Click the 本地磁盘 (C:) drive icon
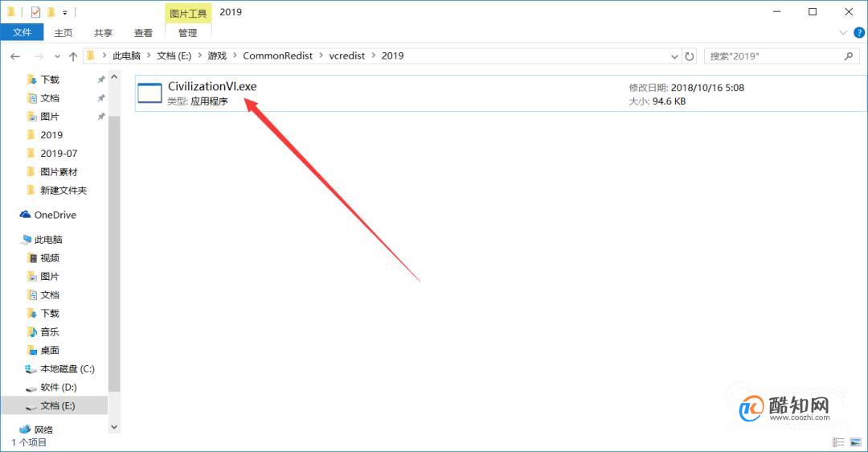Image resolution: width=868 pixels, height=452 pixels. click(31, 369)
